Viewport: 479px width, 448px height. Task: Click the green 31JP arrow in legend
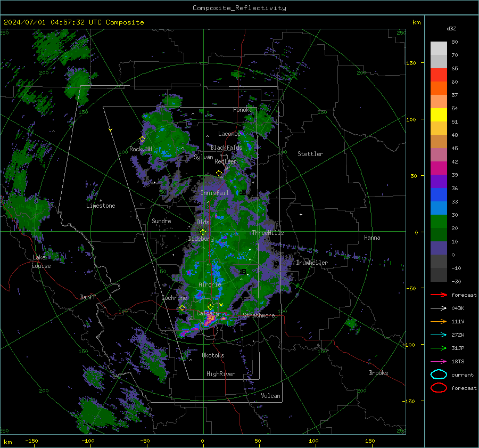[x=439, y=348]
